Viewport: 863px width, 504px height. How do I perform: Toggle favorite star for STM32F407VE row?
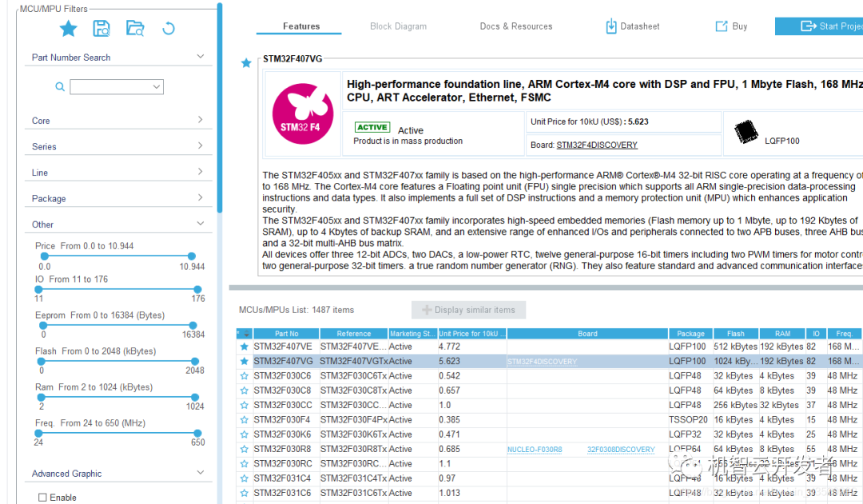click(244, 347)
